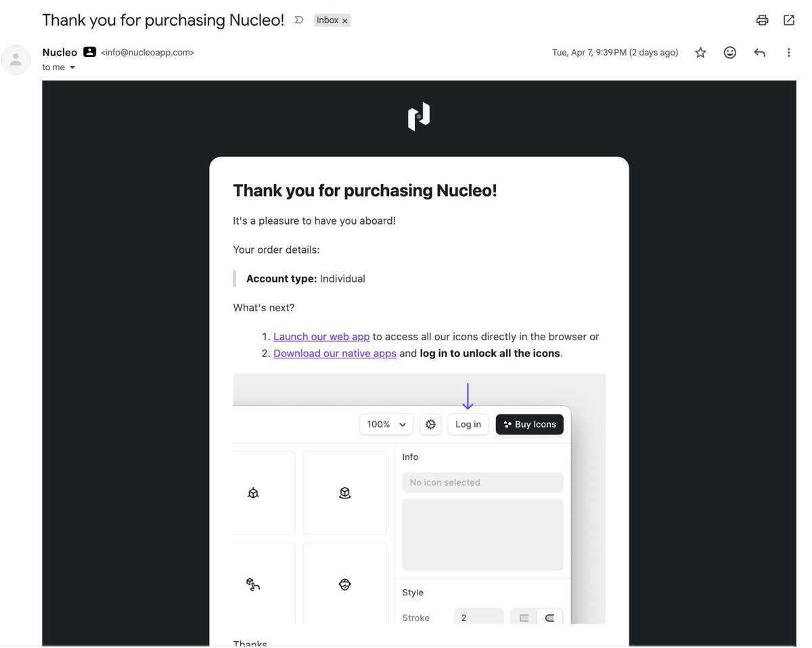Open the 'Launch our web app' link

coord(321,337)
